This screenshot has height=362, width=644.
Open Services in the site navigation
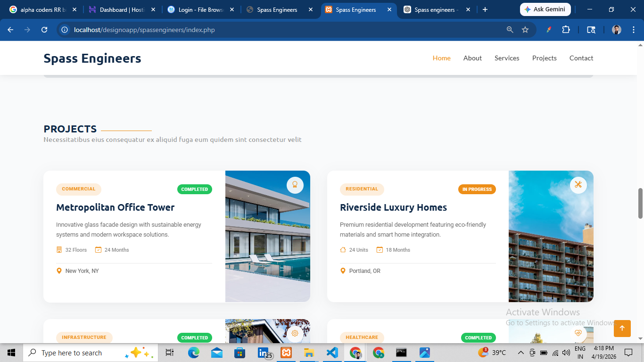tap(507, 58)
